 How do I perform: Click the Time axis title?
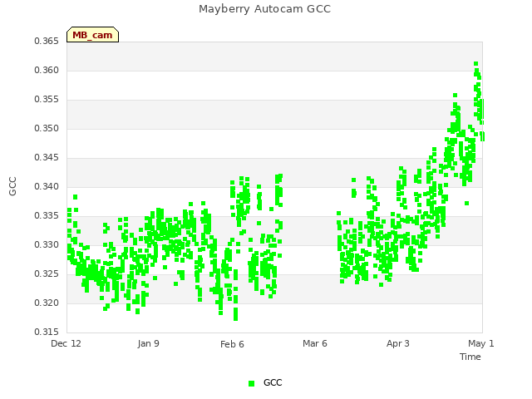pos(470,357)
